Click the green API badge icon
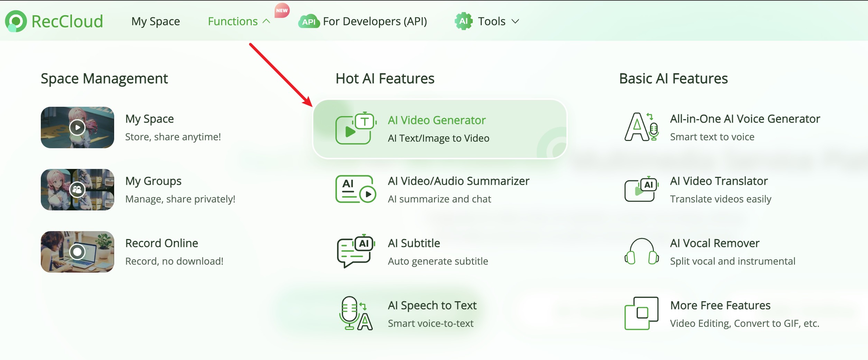This screenshot has height=360, width=868. click(308, 22)
